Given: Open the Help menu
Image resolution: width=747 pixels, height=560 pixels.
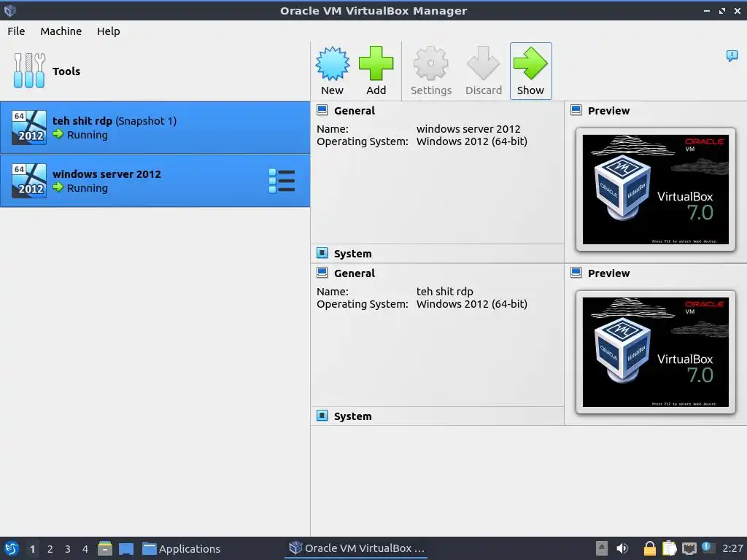Looking at the screenshot, I should 108,31.
